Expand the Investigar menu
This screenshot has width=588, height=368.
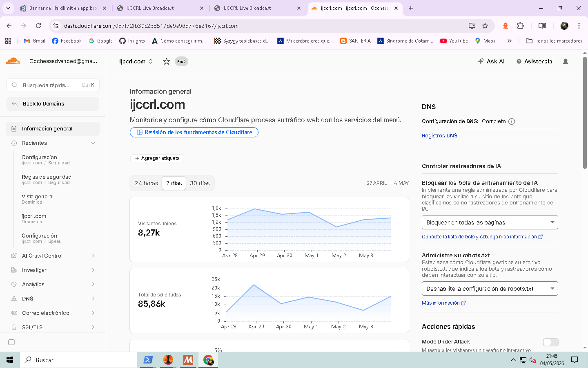pyautogui.click(x=53, y=270)
